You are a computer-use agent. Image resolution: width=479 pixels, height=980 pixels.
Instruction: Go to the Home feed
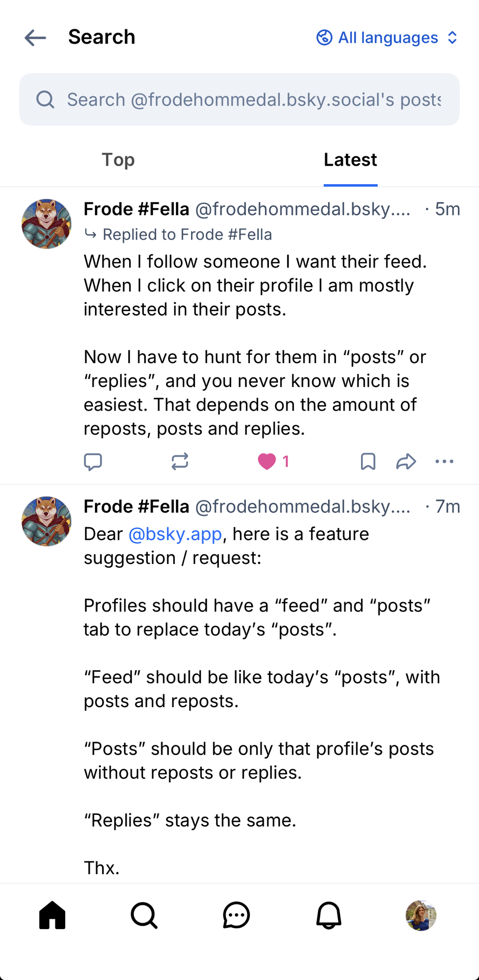pos(52,915)
